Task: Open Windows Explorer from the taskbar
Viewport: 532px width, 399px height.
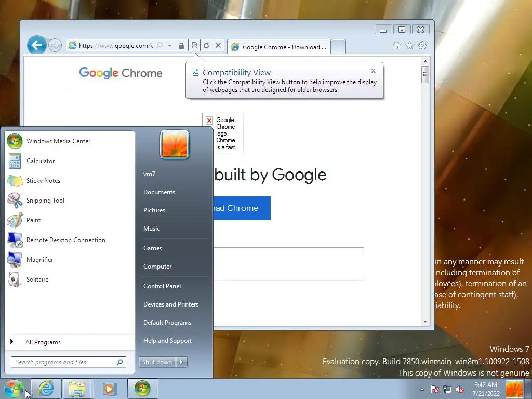Action: click(x=77, y=389)
